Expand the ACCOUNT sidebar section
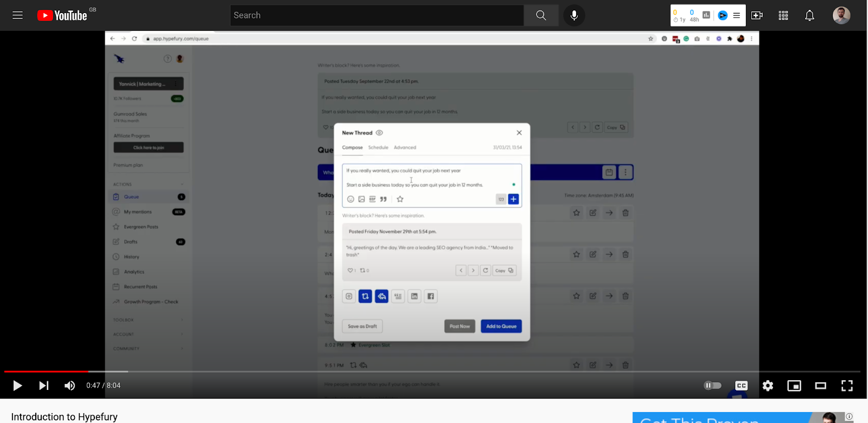The height and width of the screenshot is (423, 868). [x=149, y=334]
